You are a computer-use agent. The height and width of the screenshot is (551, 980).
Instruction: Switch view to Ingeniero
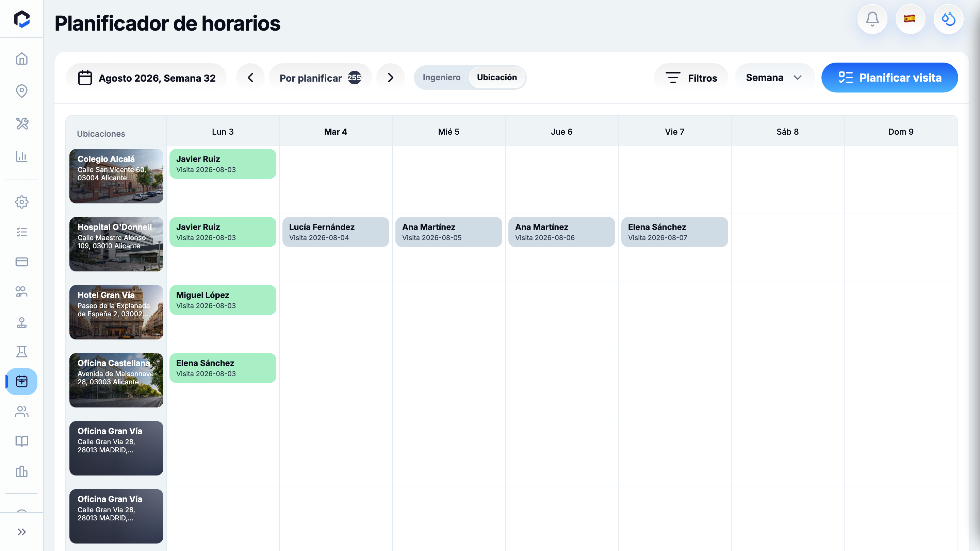(441, 78)
